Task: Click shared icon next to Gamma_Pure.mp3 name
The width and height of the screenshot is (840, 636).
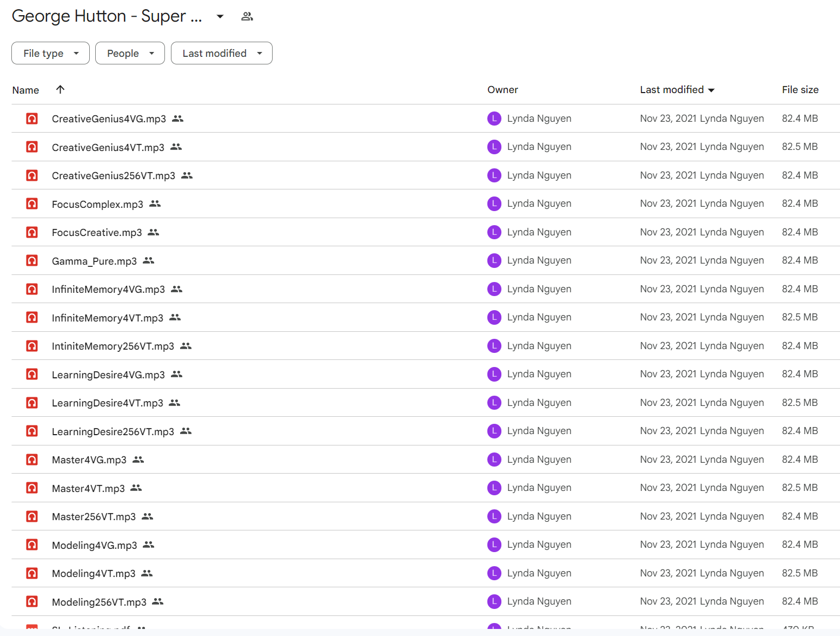Action: [149, 260]
